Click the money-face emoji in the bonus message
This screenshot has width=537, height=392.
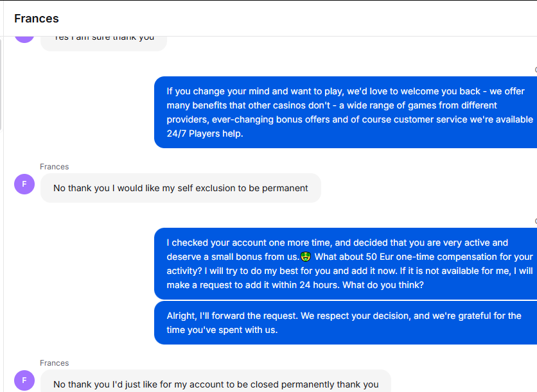pos(306,257)
